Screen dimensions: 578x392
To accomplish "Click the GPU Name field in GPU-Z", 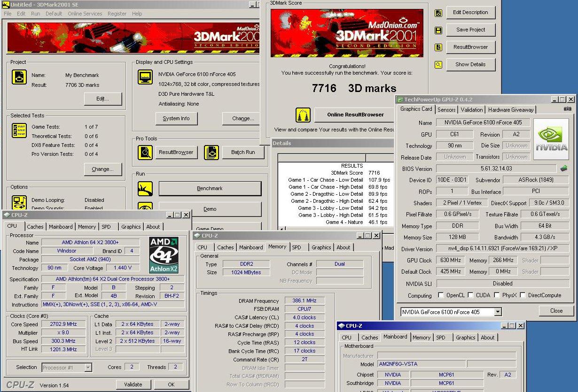I will point(483,123).
